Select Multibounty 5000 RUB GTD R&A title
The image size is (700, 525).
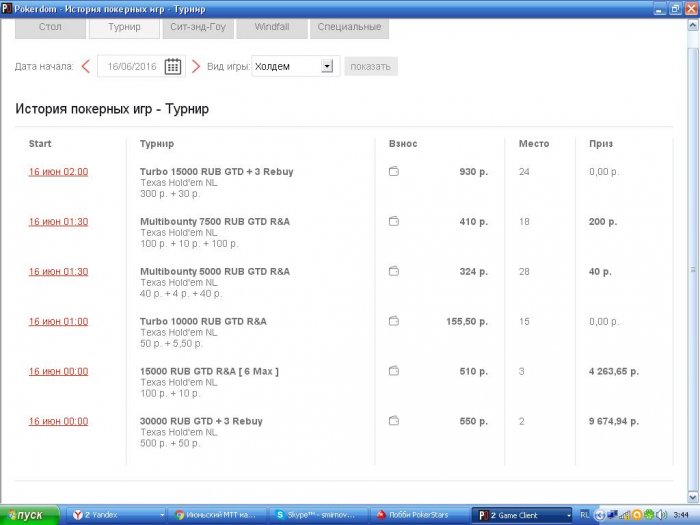coord(215,271)
